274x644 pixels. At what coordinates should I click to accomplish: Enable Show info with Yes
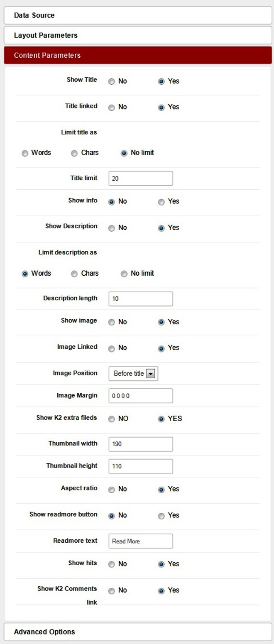(161, 202)
